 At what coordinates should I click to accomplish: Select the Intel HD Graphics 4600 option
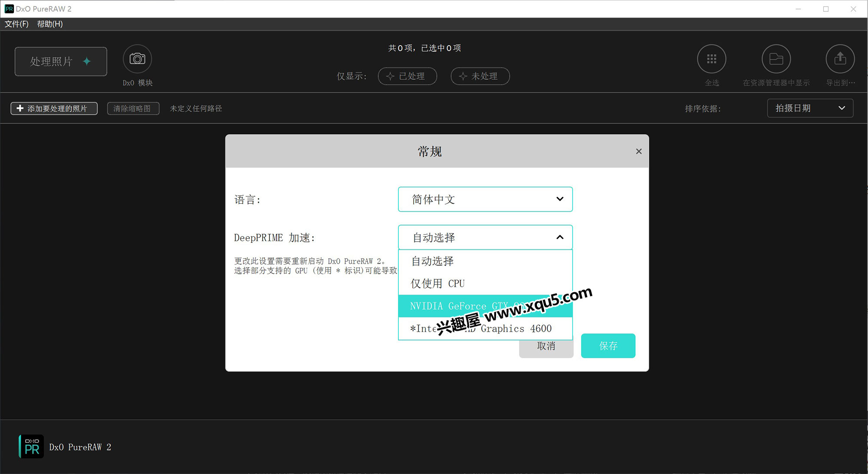tap(485, 329)
